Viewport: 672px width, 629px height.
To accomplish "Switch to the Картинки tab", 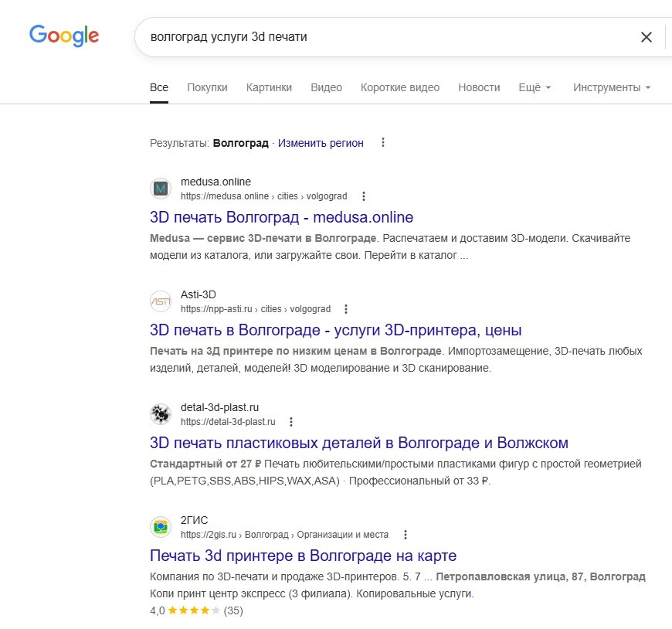I will click(x=269, y=87).
